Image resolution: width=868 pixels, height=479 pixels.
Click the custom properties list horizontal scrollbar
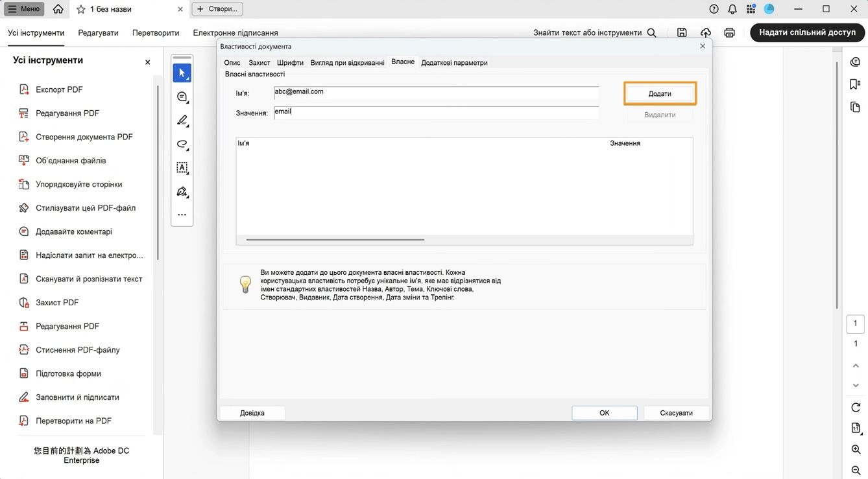point(335,240)
